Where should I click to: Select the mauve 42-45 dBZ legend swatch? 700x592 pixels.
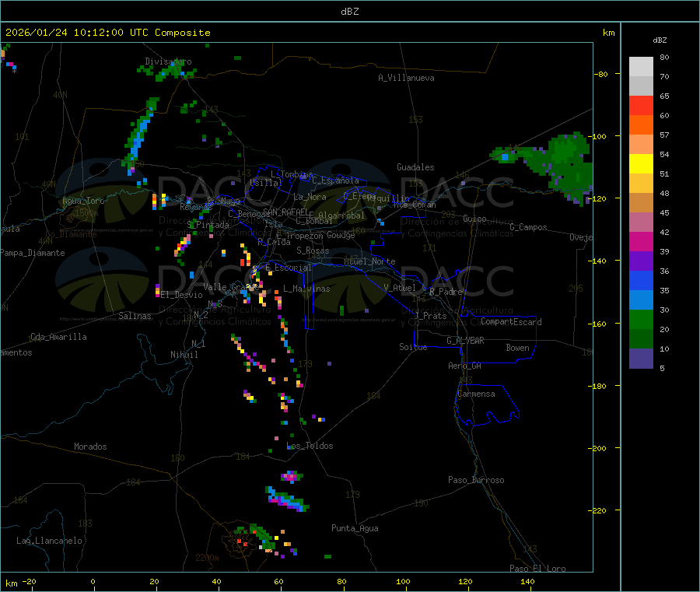pos(641,222)
